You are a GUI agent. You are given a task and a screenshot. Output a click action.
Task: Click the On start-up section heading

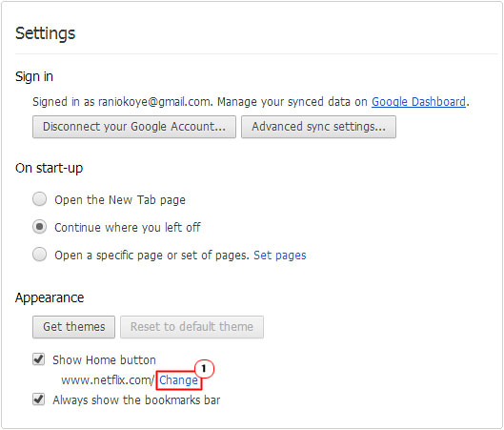click(49, 168)
